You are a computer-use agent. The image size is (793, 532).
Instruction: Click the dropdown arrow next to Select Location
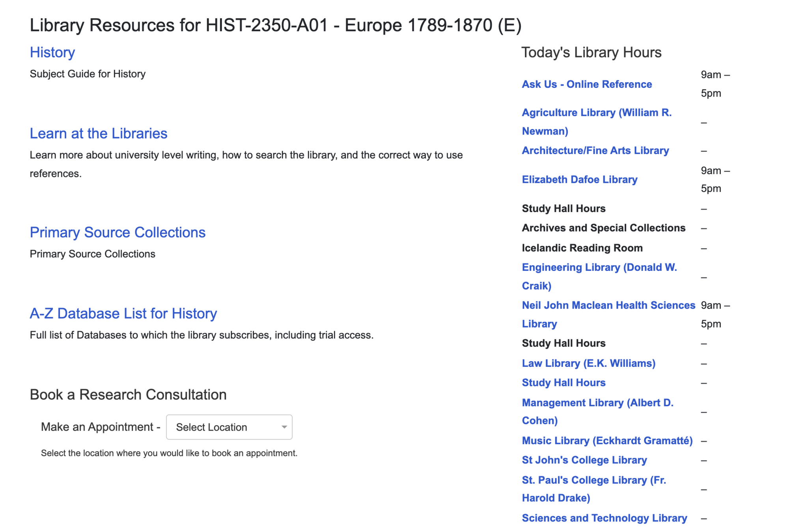(284, 427)
